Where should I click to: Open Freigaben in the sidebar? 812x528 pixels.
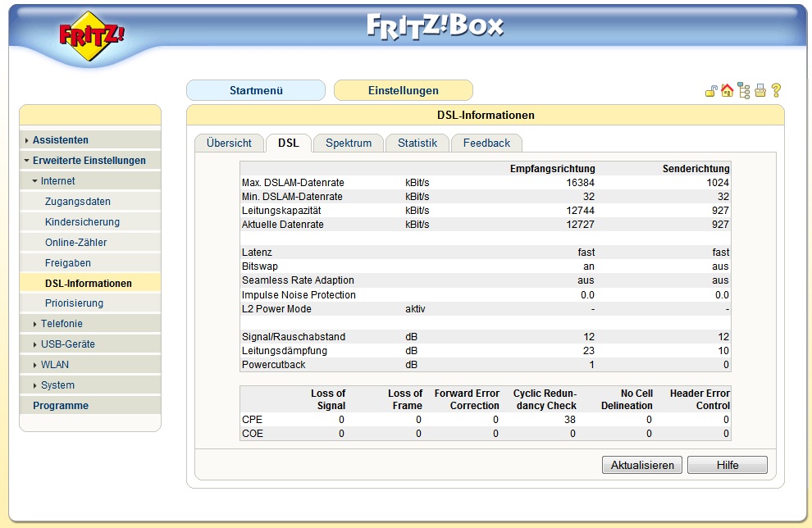click(68, 263)
